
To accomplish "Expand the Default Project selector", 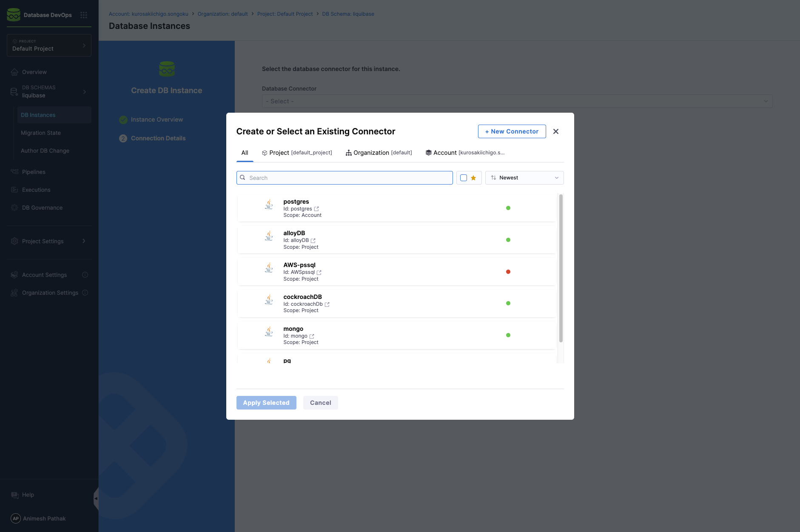I will click(x=49, y=45).
